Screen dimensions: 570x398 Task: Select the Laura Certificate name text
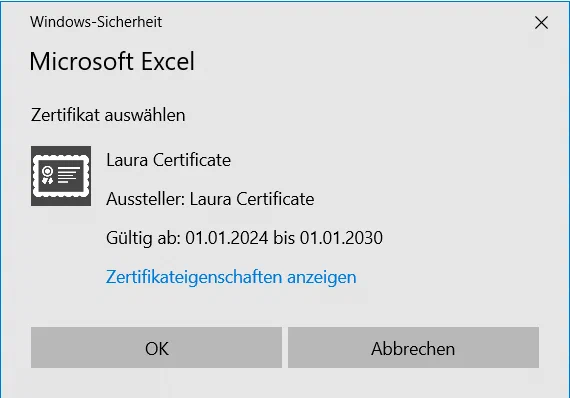pos(168,160)
